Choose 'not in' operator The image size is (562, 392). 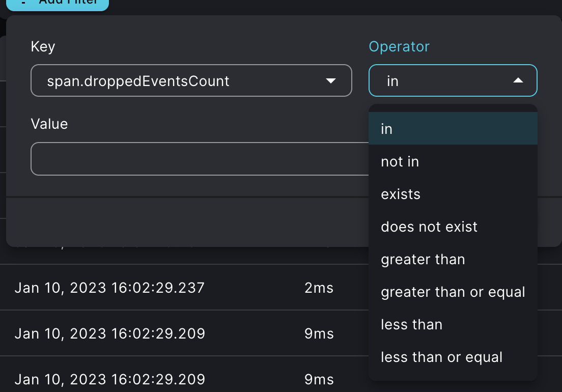click(x=453, y=161)
